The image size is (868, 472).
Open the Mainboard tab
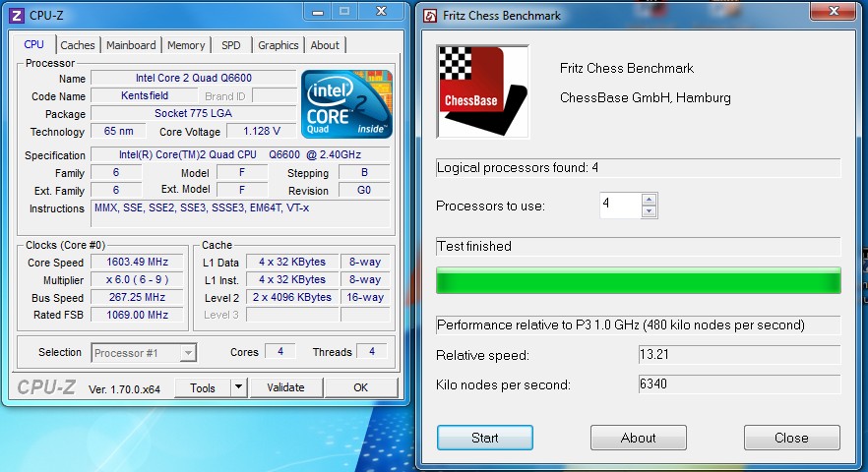click(x=131, y=45)
